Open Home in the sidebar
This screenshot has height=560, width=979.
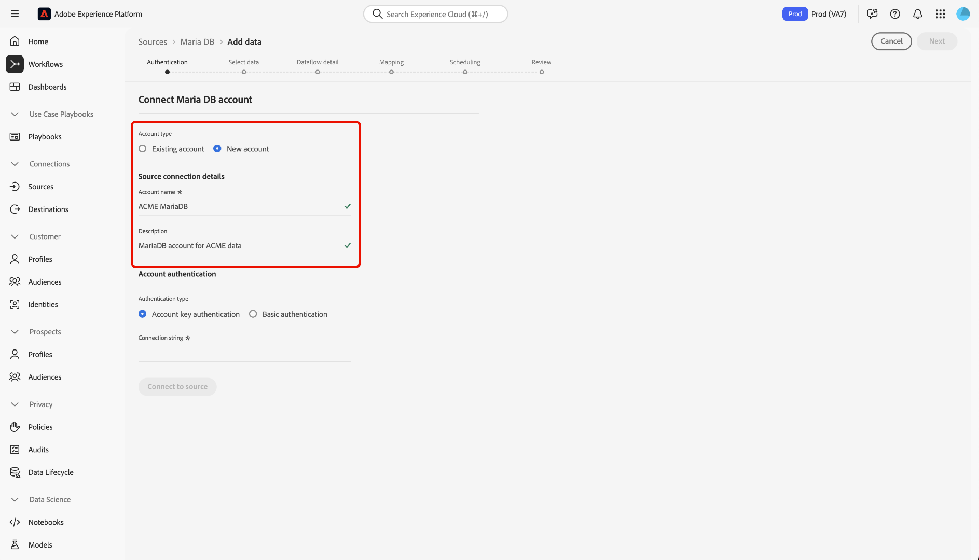pos(38,41)
